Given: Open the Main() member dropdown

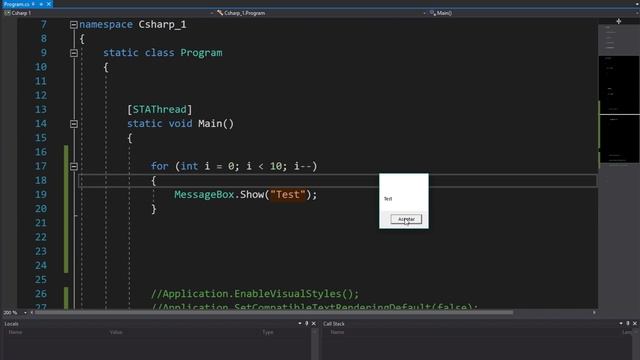Looking at the screenshot, I should click(x=533, y=13).
